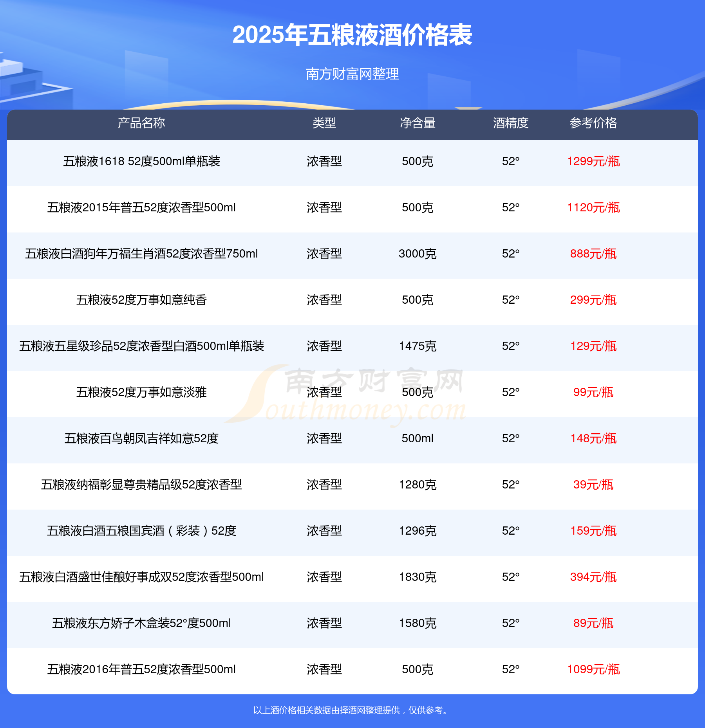Select product name 五粮液纳福彰显尊贵精品级52度浓香型
Screen dimensions: 705x728
click(141, 485)
